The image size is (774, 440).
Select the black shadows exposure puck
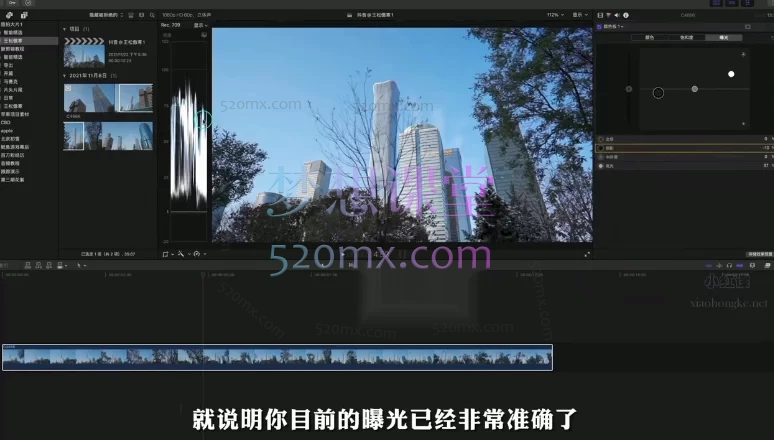658,93
